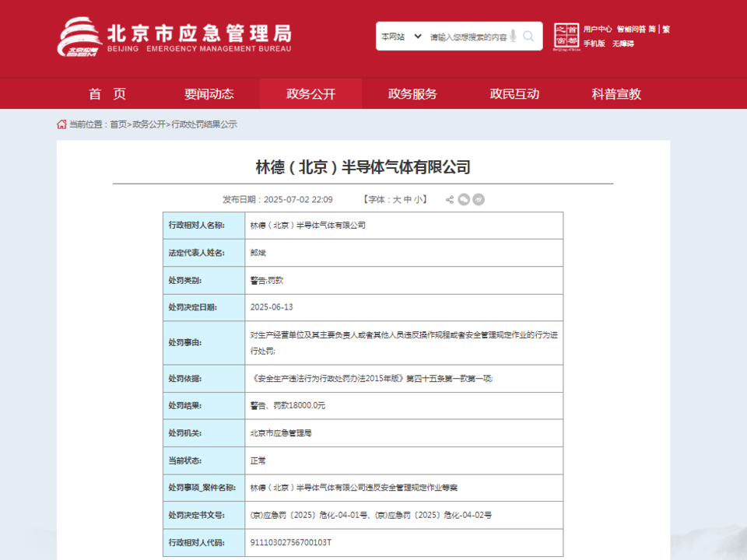The width and height of the screenshot is (747, 560).
Task: Click breadcrumb link 政务公开
Action: pyautogui.click(x=149, y=124)
